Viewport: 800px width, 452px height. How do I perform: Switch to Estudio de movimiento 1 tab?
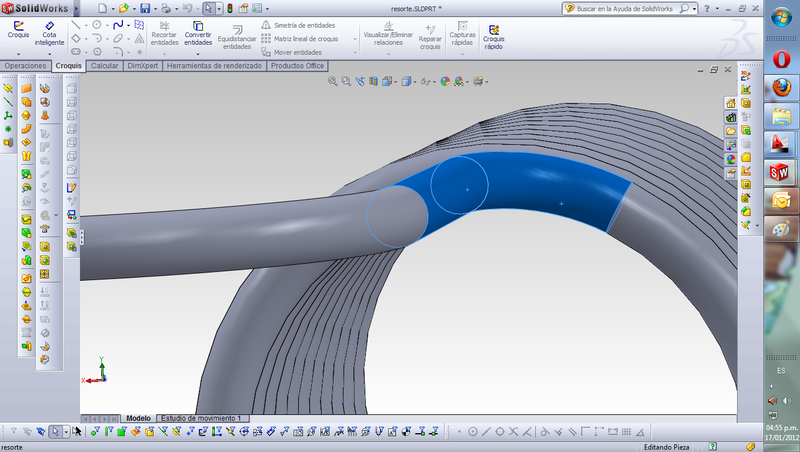(x=201, y=418)
